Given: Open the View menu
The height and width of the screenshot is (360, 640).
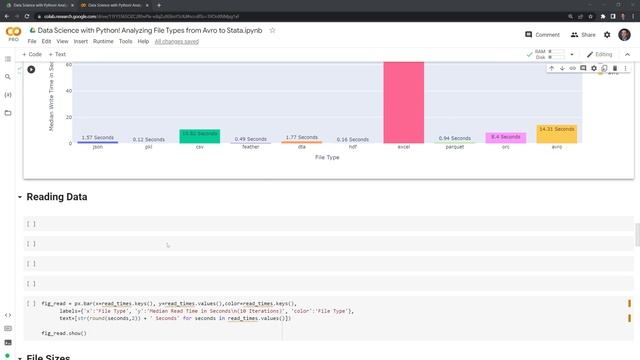Looking at the screenshot, I should [62, 41].
